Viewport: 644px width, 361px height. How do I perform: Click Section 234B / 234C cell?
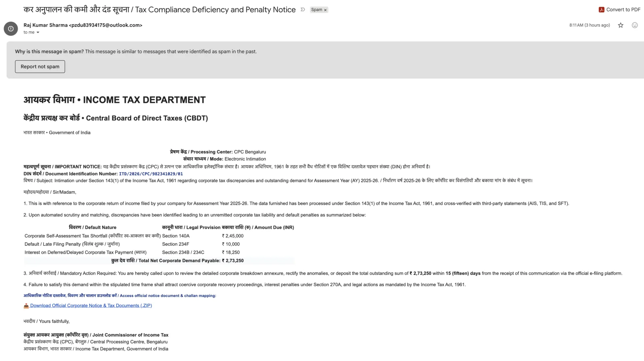point(183,252)
